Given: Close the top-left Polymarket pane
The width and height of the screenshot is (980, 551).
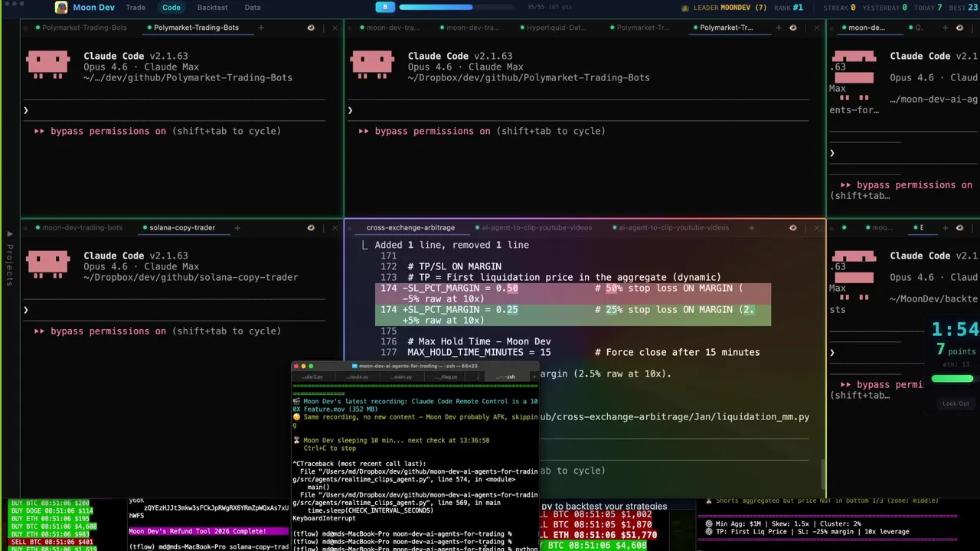Looking at the screenshot, I should [x=335, y=28].
